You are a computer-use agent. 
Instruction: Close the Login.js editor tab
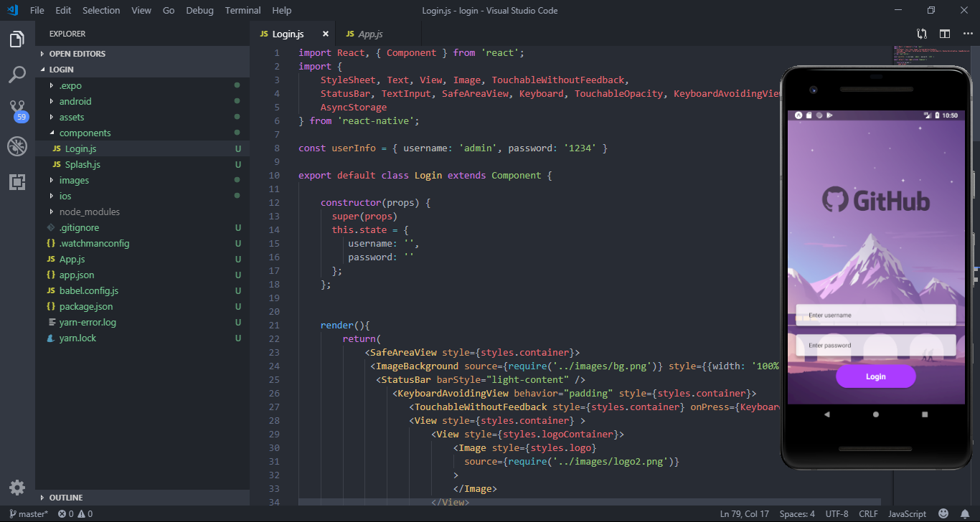point(325,34)
